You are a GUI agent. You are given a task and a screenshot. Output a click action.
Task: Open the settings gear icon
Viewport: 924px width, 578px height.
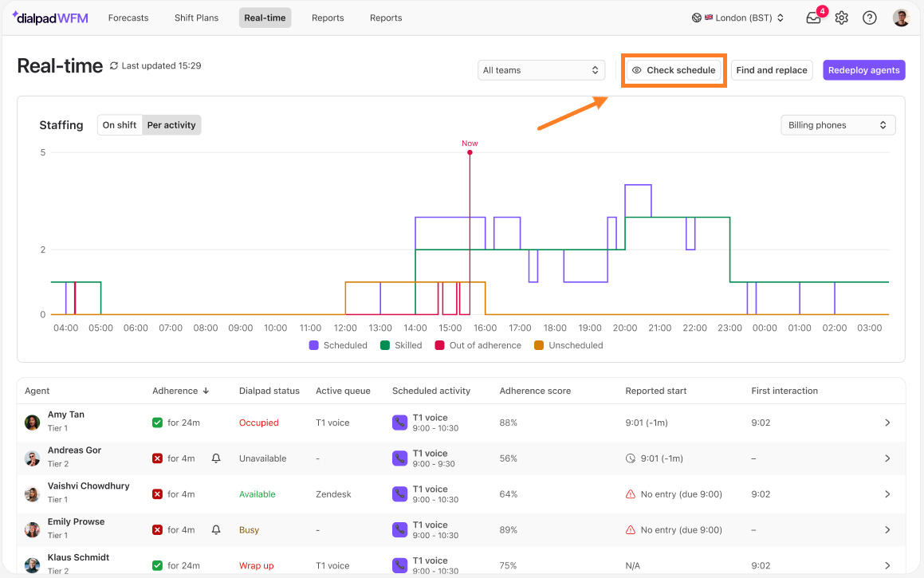pyautogui.click(x=842, y=18)
